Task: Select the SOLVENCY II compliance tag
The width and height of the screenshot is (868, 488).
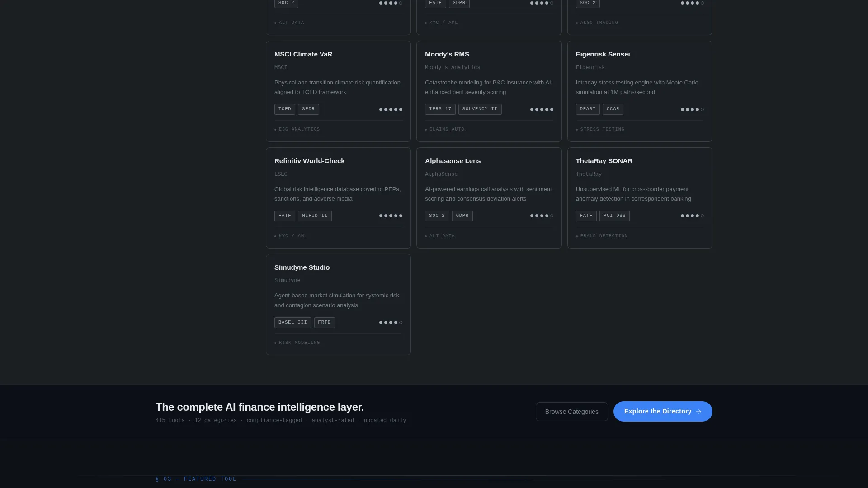Action: (480, 109)
